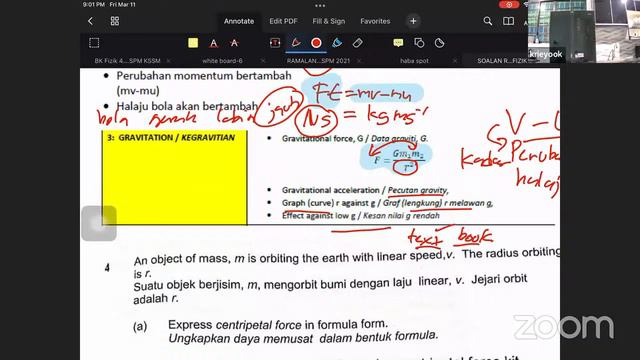Select the text underline tool
The image size is (640, 360).
click(213, 43)
